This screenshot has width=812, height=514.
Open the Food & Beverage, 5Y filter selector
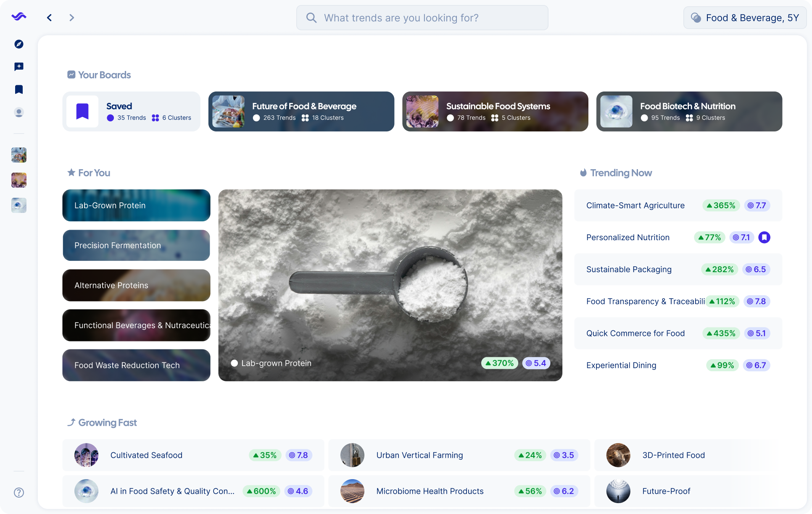click(x=745, y=18)
